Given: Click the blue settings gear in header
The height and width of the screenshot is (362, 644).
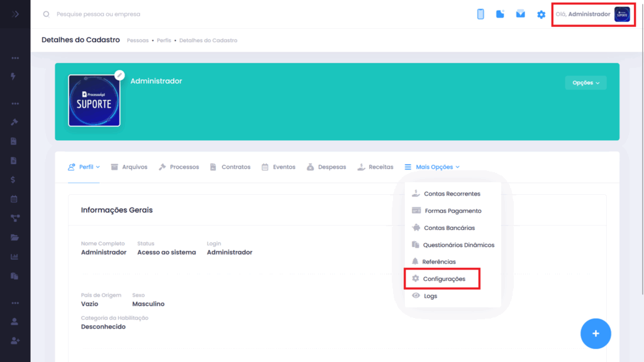Looking at the screenshot, I should 541,14.
